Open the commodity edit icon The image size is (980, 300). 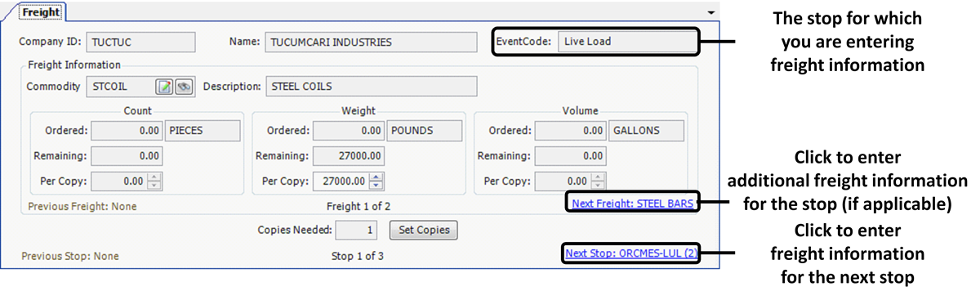coord(164,87)
